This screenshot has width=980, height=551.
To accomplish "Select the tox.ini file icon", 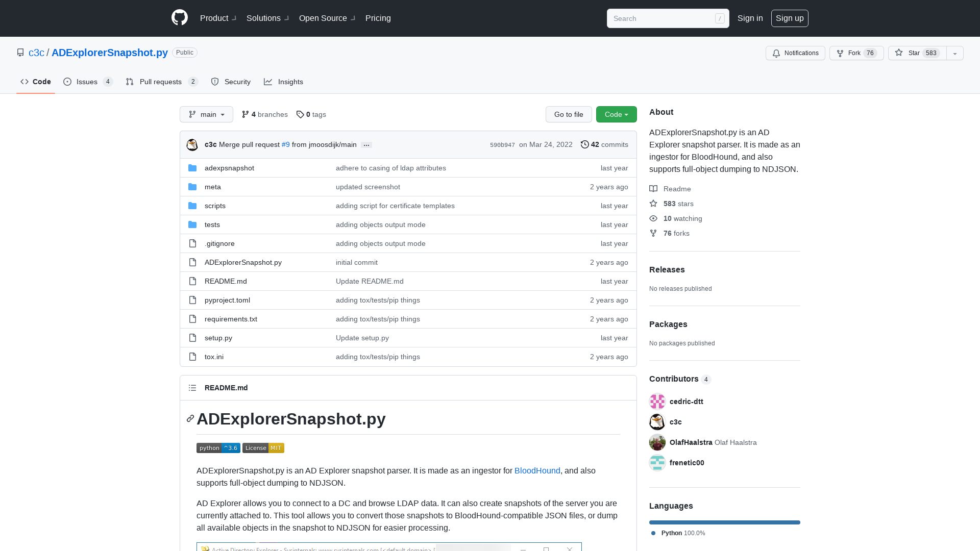I will pyautogui.click(x=192, y=357).
